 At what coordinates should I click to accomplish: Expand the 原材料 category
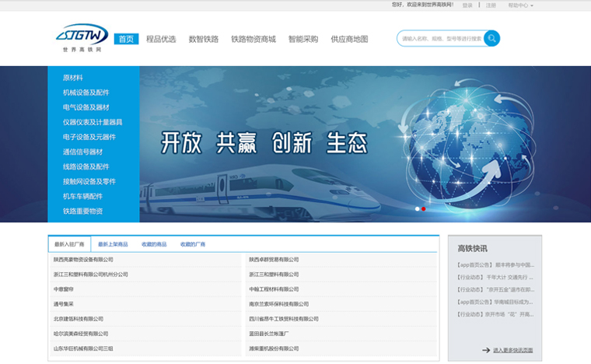click(73, 78)
